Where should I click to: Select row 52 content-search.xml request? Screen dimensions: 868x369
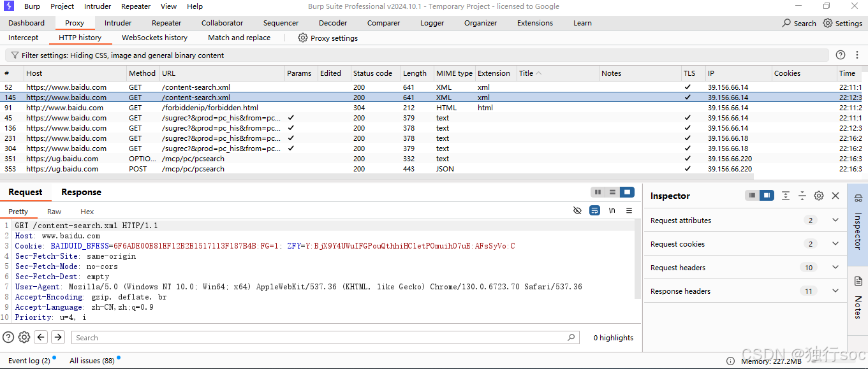click(431, 87)
